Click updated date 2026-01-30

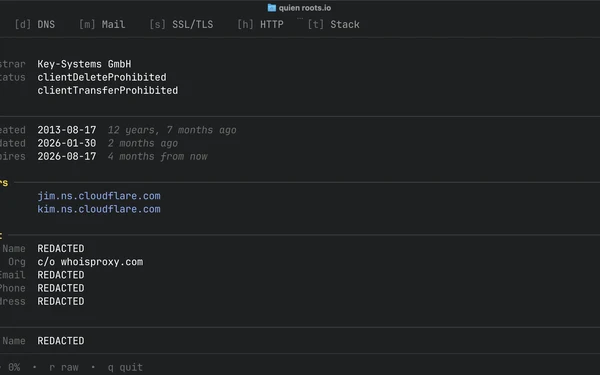click(67, 143)
